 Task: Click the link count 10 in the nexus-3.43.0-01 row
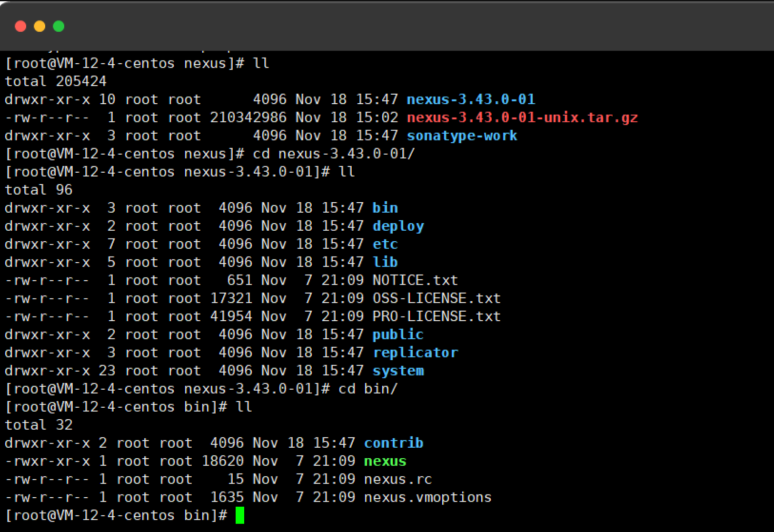point(107,99)
